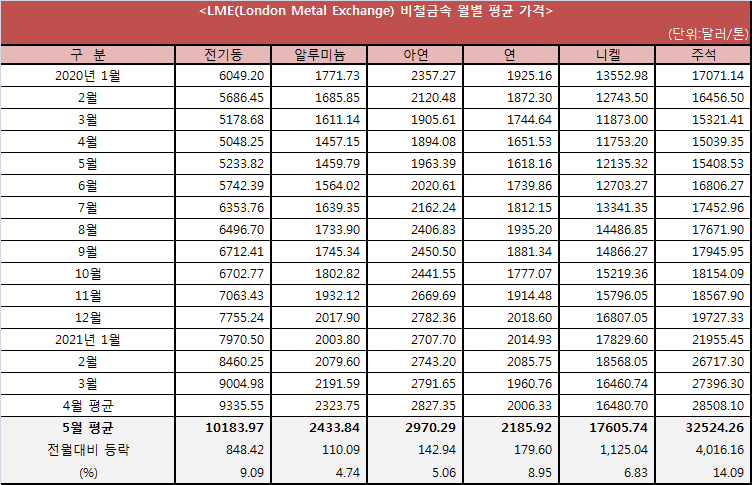The width and height of the screenshot is (752, 485).
Task: Click the nickel value 14866.27
Action: [622, 252]
